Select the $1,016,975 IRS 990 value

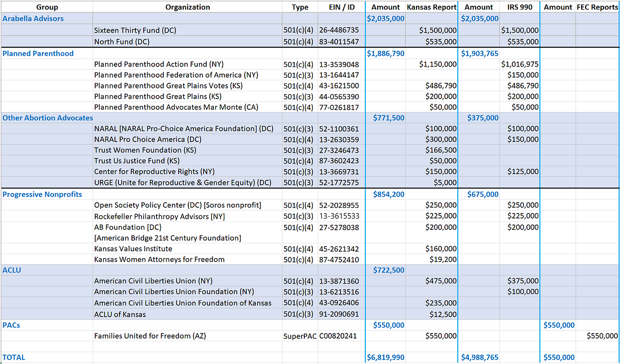tap(520, 64)
